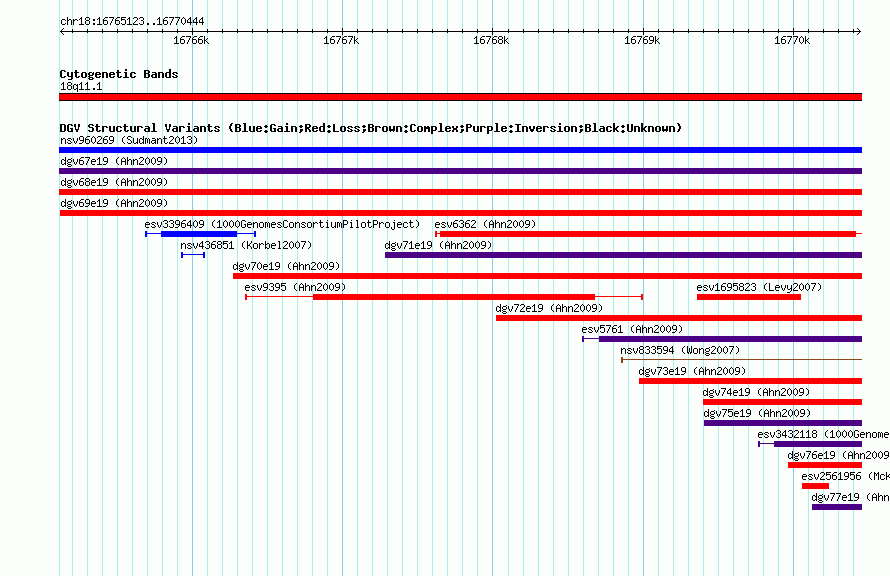Select the thin brown nsv833594 complex line
The width and height of the screenshot is (890, 576).
click(x=741, y=360)
